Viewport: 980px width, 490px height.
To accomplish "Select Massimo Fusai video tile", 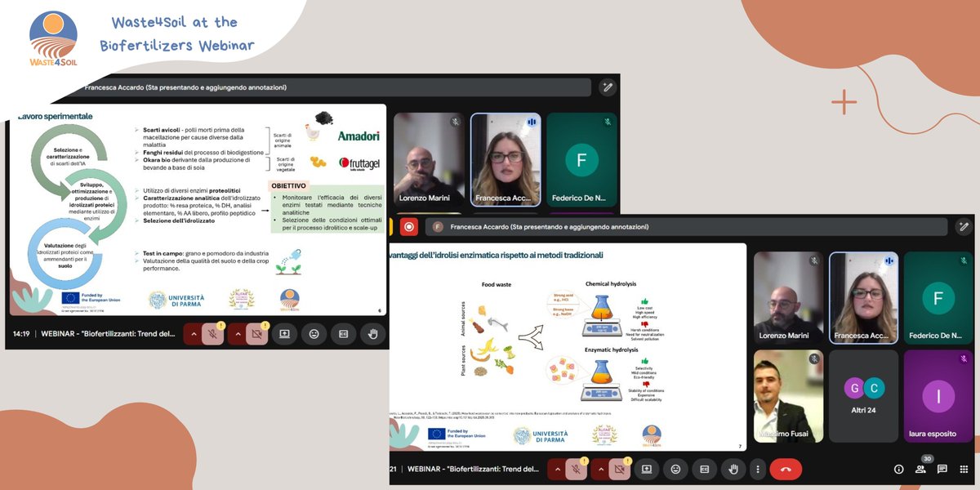I will 788,397.
